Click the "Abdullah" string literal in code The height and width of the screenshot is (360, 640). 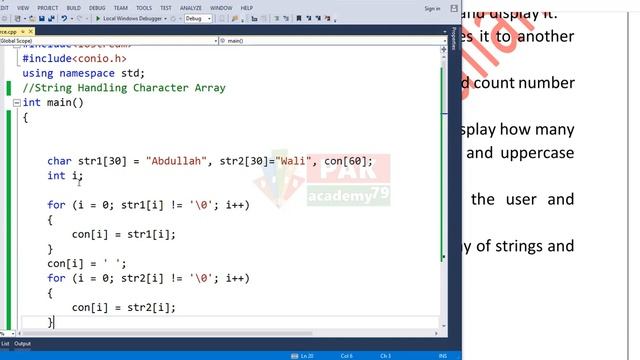pos(176,161)
